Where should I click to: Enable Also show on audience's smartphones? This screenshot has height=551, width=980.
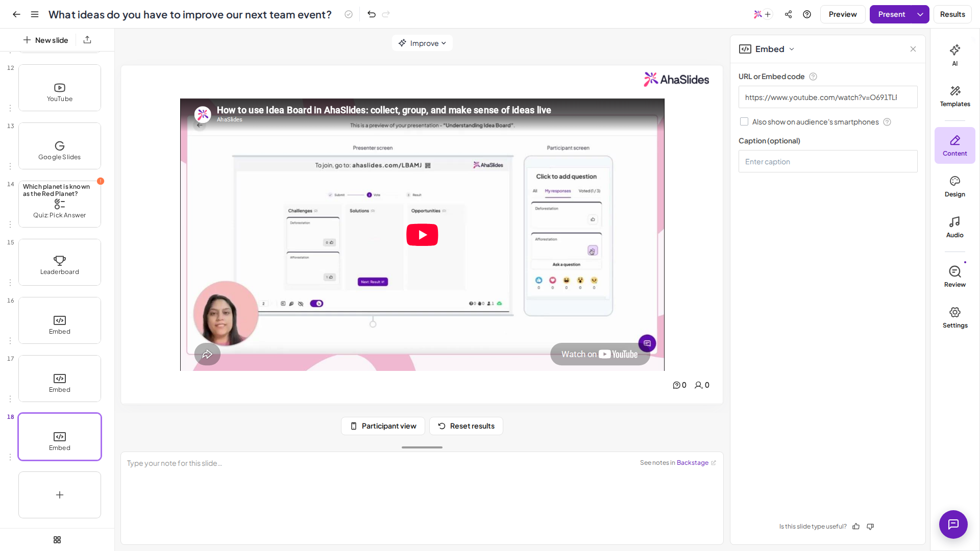[x=744, y=122]
